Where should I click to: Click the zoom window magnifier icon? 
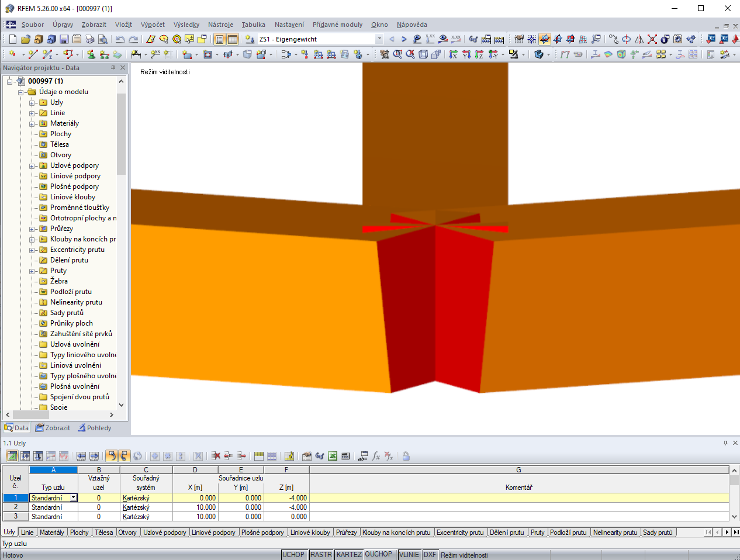tap(397, 54)
